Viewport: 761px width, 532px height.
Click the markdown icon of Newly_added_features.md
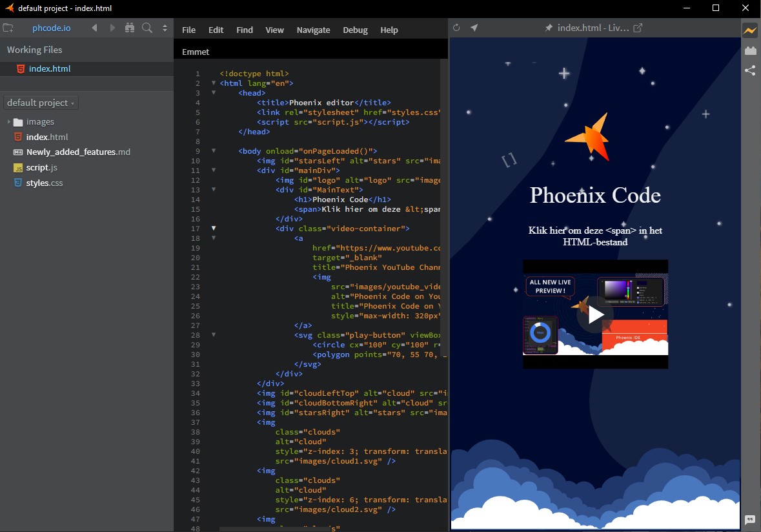coord(18,152)
